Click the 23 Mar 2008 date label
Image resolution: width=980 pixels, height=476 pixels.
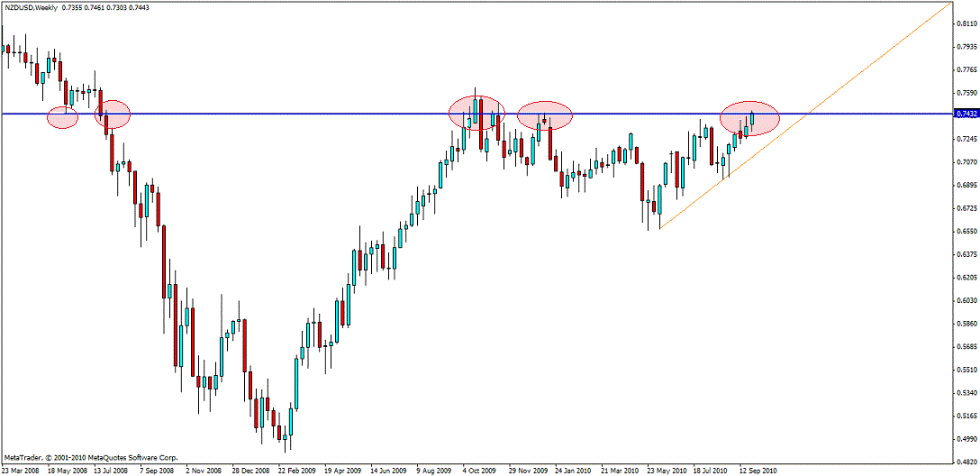coord(21,470)
